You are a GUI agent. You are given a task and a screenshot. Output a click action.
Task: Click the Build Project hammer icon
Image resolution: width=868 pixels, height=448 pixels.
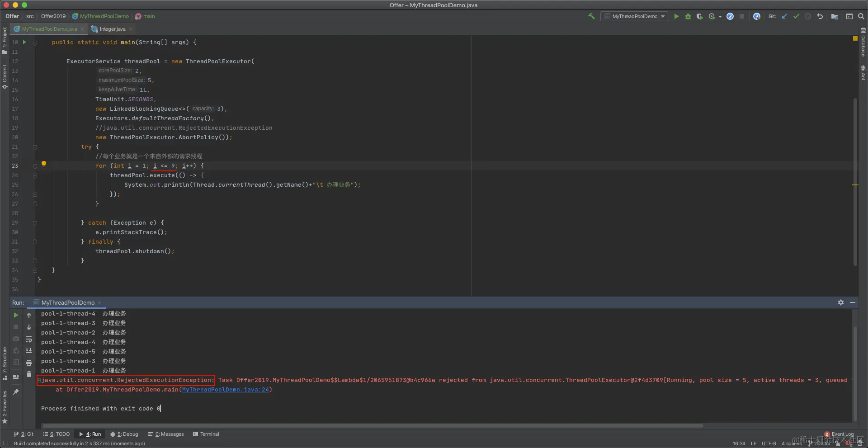(x=591, y=16)
